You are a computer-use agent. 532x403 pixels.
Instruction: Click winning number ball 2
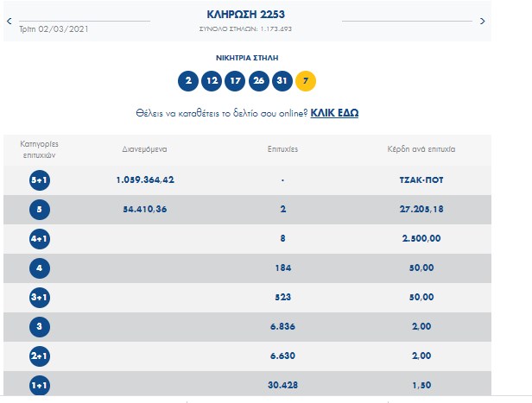point(187,82)
